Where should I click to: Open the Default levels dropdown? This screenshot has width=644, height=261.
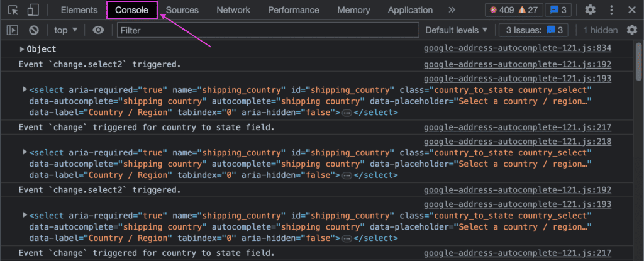457,30
